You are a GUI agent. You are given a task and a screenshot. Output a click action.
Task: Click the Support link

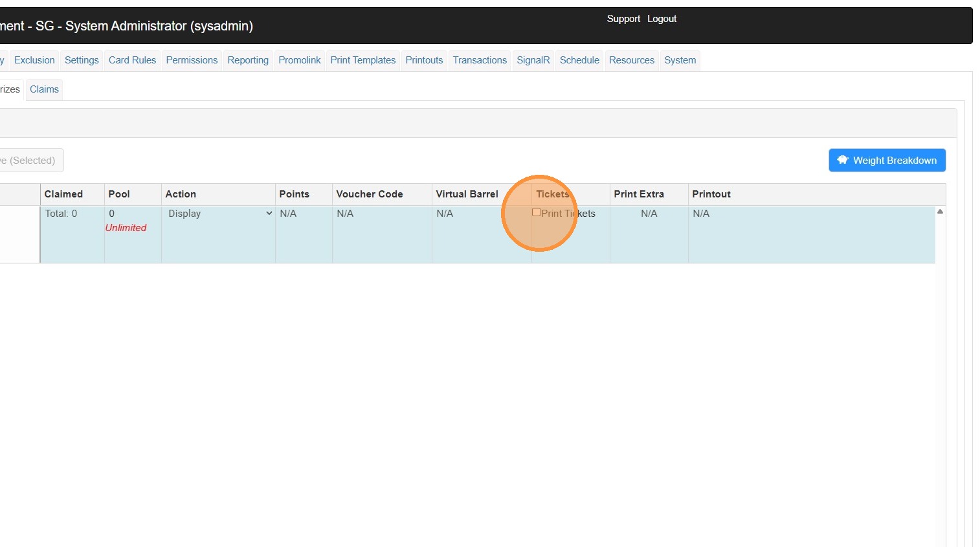(x=623, y=19)
